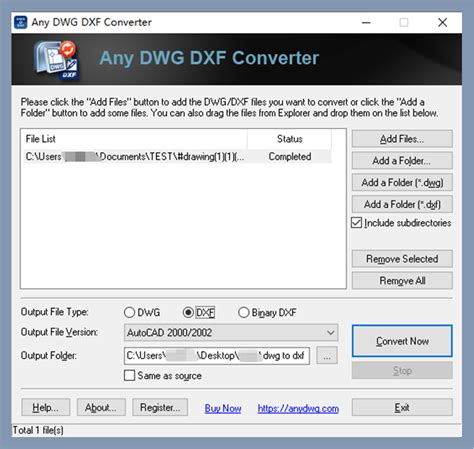The width and height of the screenshot is (474, 449).
Task: Open the Help... dialog
Action: [46, 407]
